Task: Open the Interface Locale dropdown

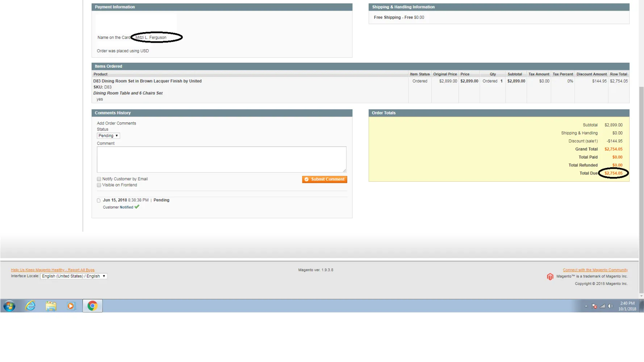Action: click(x=74, y=276)
